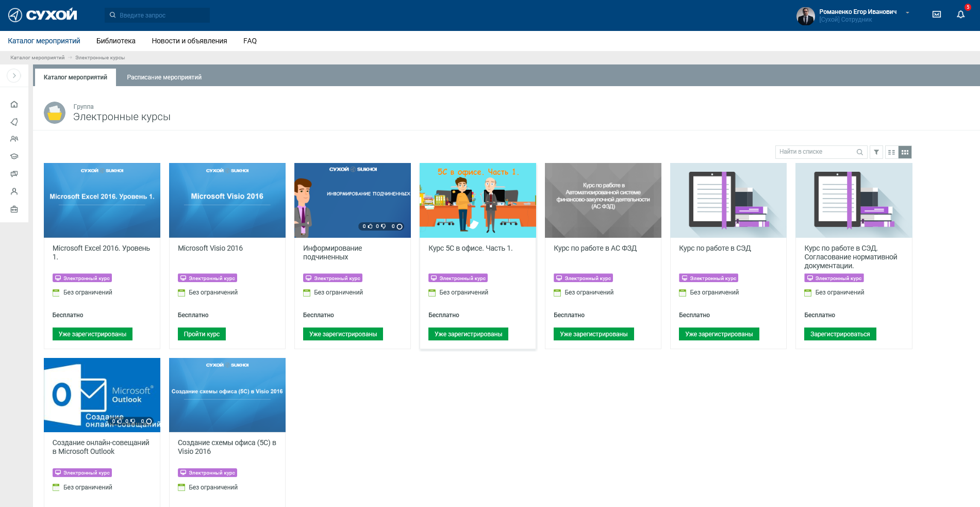The width and height of the screenshot is (980, 507).
Task: Open notifications bell icon
Action: pyautogui.click(x=961, y=15)
